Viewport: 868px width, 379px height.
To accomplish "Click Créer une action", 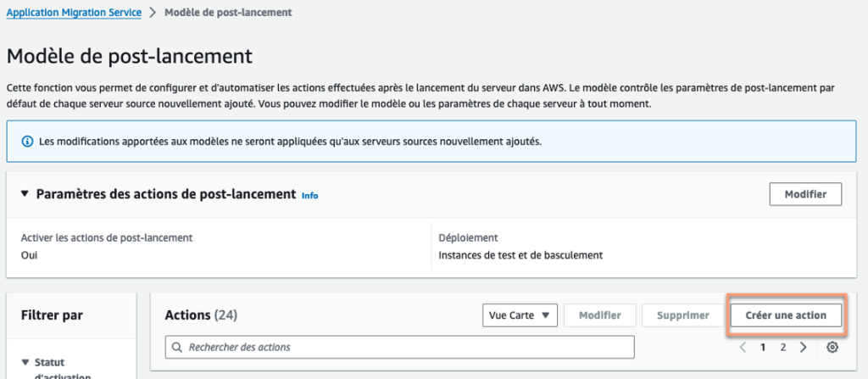I will pos(785,315).
